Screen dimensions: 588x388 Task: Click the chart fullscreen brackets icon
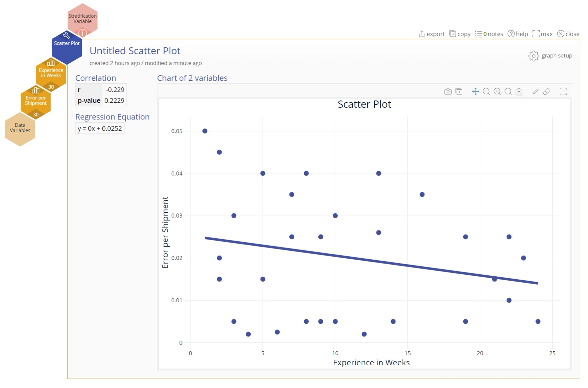[563, 92]
